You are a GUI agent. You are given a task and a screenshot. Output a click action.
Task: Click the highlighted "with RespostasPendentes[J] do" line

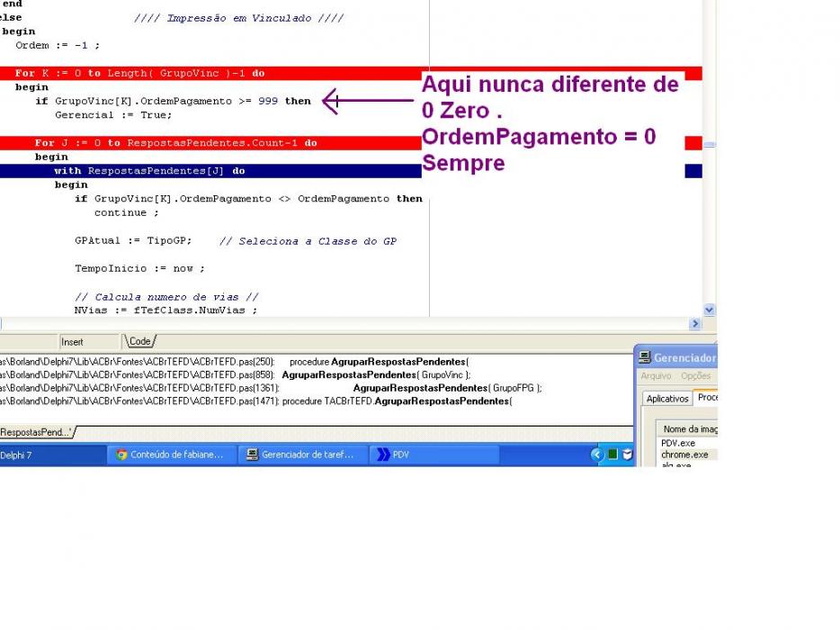pyautogui.click(x=149, y=171)
